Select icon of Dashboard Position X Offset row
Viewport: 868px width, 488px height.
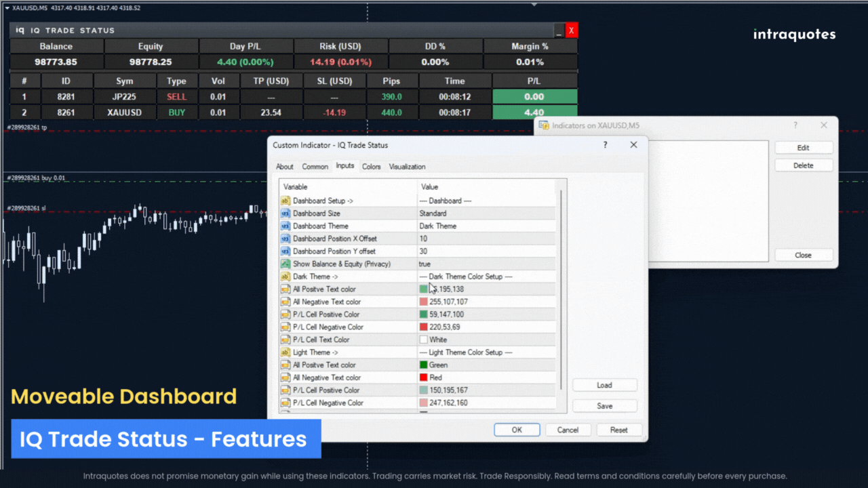coord(285,239)
